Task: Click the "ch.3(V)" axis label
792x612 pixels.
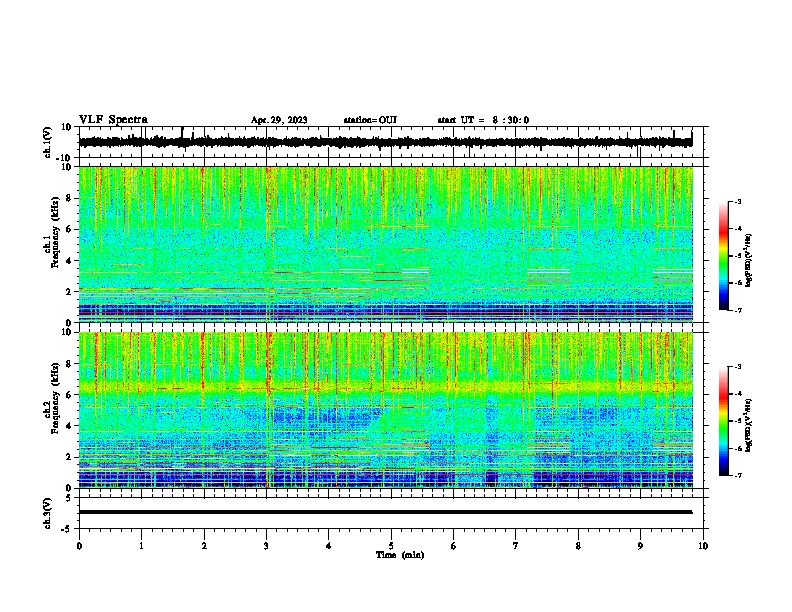Action: click(47, 513)
